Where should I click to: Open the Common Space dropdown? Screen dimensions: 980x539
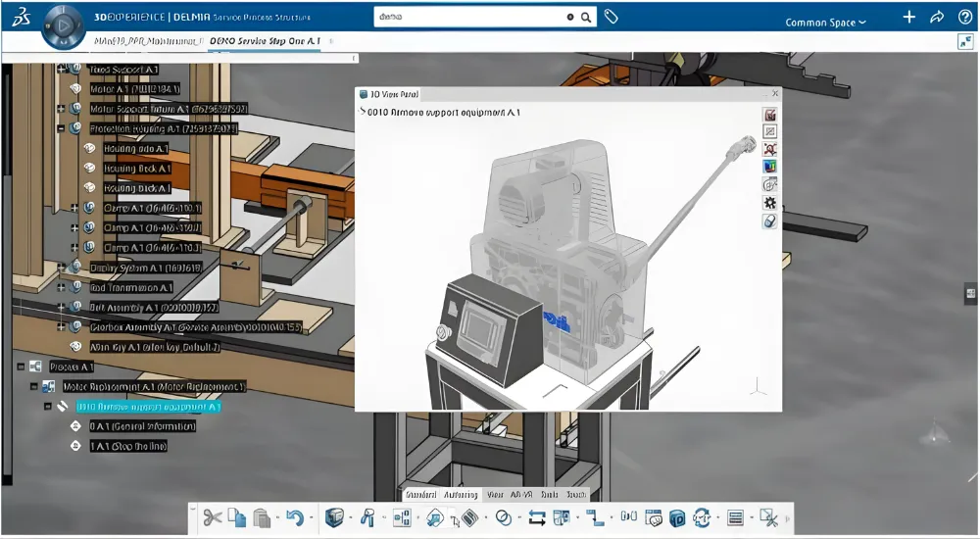[x=825, y=23]
